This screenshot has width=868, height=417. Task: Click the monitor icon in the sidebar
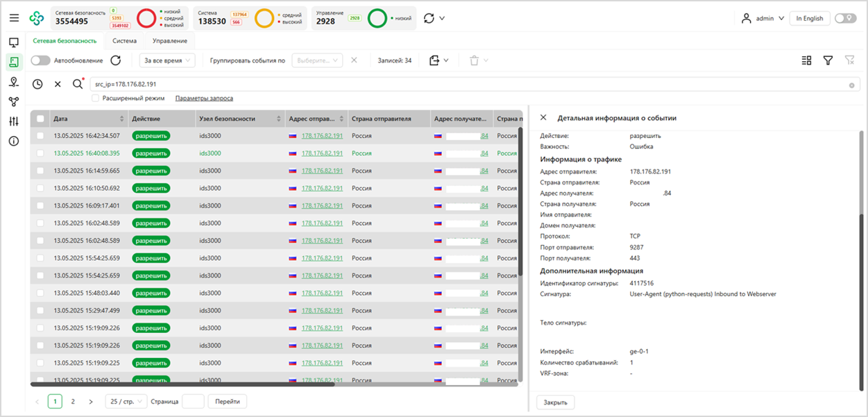pyautogui.click(x=14, y=42)
